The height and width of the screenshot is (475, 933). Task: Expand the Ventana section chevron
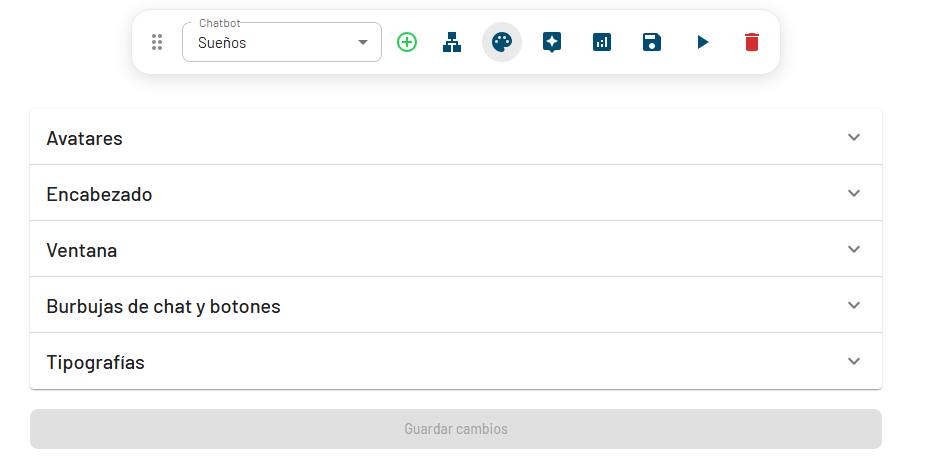coord(853,249)
